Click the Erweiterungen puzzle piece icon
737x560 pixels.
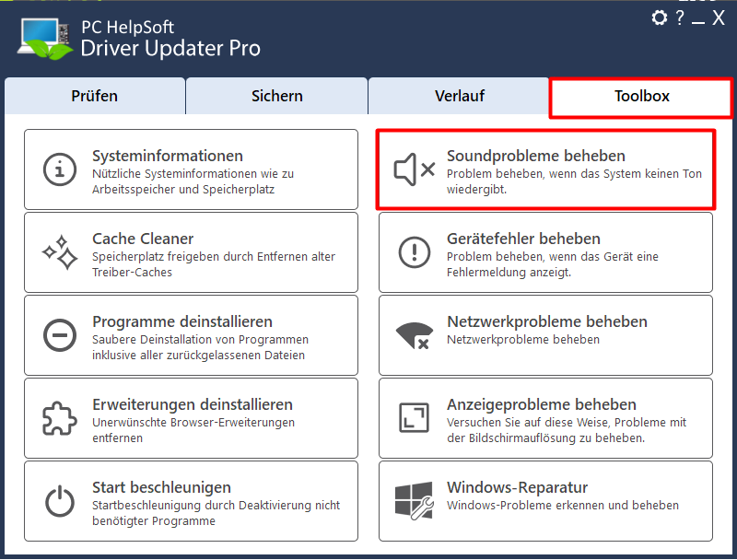(60, 418)
